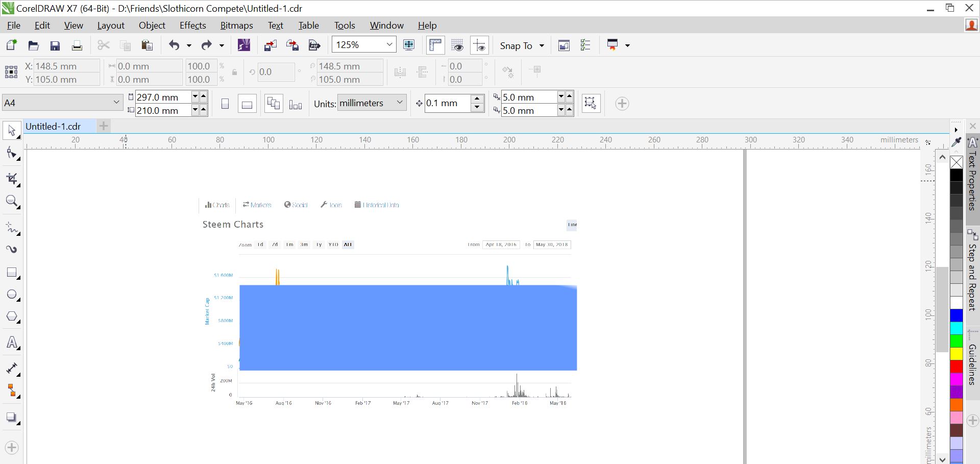The width and height of the screenshot is (980, 464).
Task: Toggle Show Guidelines
Action: point(480,45)
